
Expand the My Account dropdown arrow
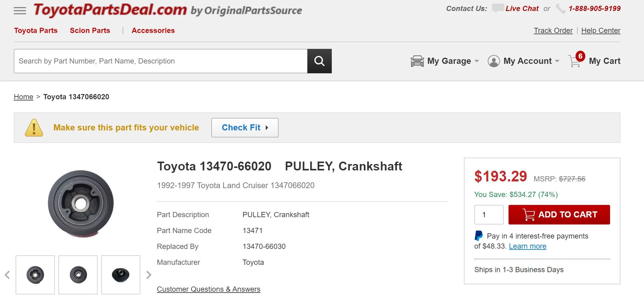click(x=557, y=61)
